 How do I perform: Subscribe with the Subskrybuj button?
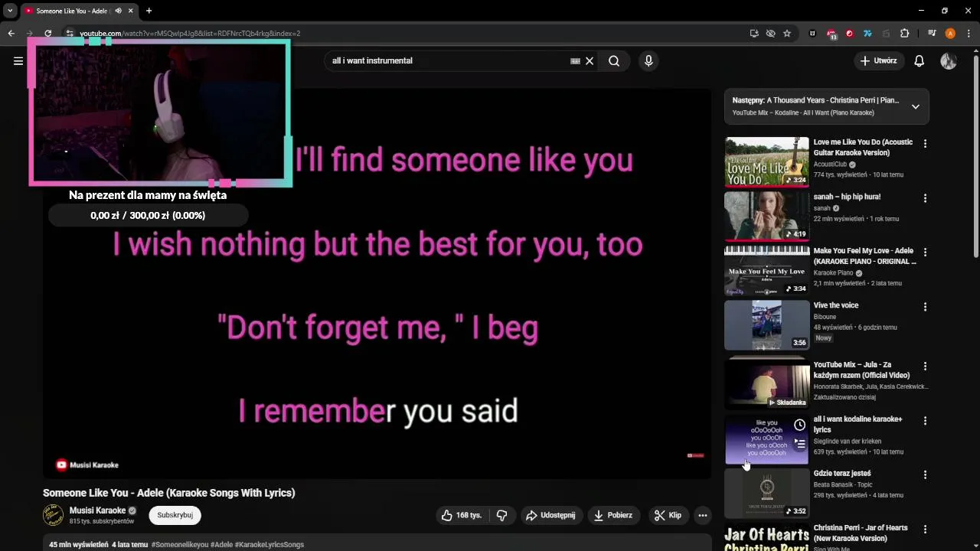175,516
